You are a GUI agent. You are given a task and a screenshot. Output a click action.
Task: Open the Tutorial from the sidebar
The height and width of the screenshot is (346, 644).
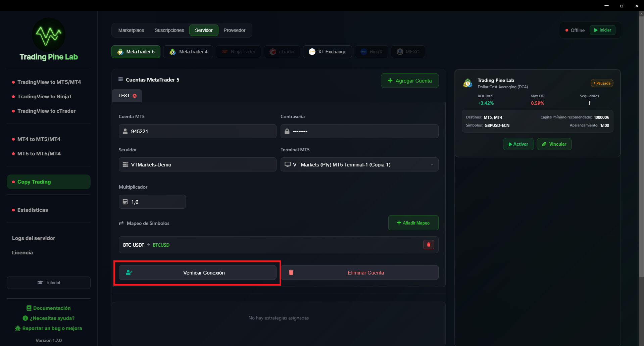pyautogui.click(x=49, y=283)
